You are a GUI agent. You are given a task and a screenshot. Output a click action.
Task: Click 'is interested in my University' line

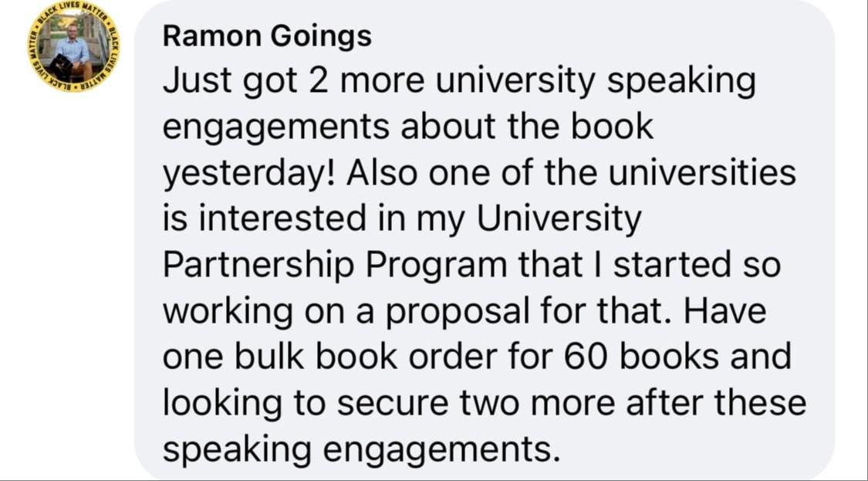coord(401,218)
